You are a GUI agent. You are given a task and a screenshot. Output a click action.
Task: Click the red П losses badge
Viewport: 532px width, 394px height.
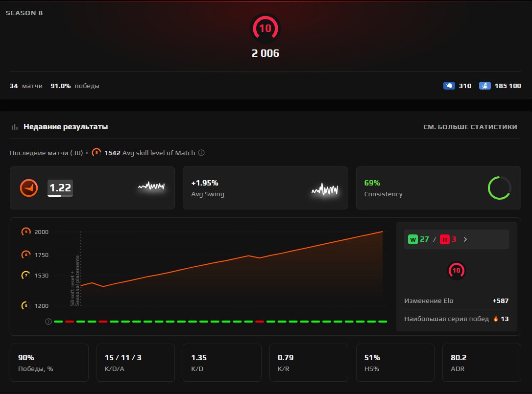(444, 239)
